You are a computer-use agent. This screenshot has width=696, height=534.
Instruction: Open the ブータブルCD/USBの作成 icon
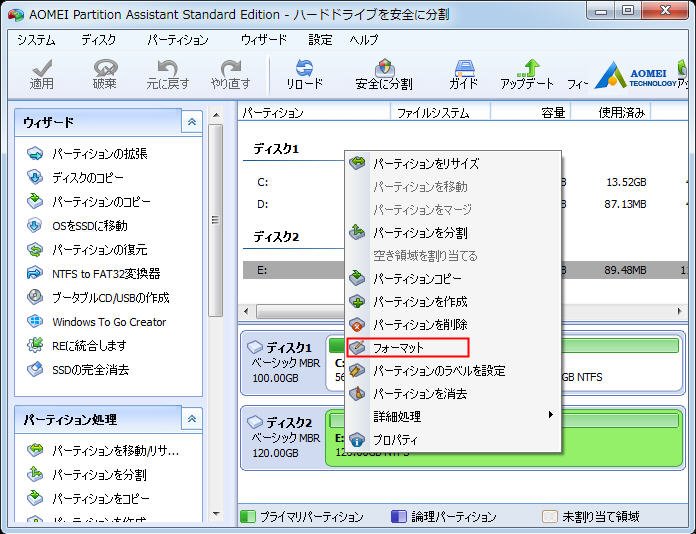tap(35, 297)
